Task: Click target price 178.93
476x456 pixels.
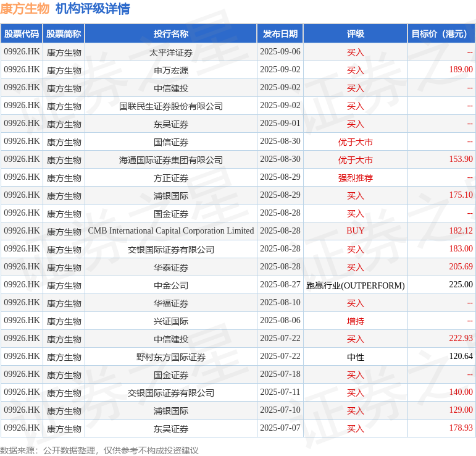Action: (x=461, y=428)
